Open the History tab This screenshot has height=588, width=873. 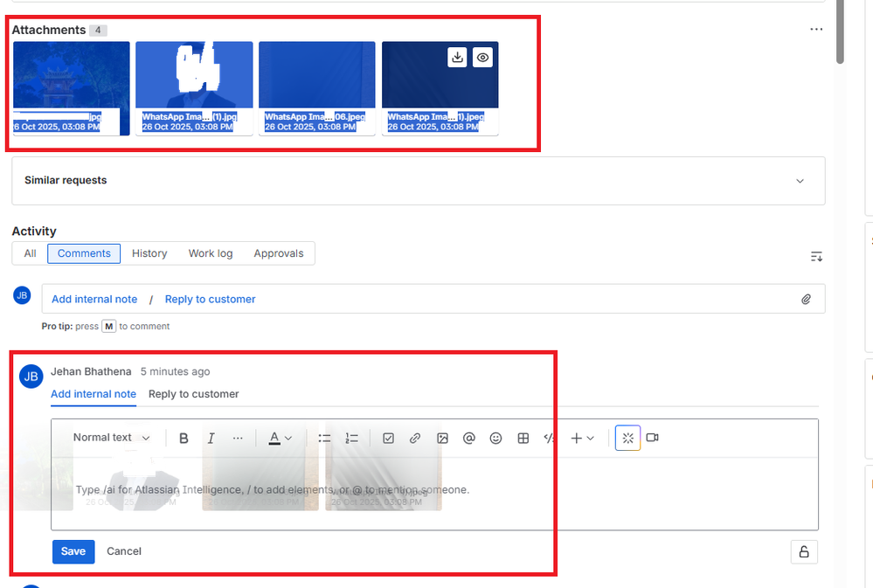pyautogui.click(x=149, y=253)
